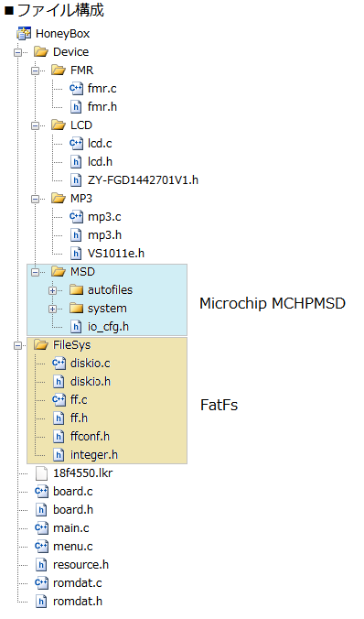Viewport: 364px width, 619px height.
Task: Select the VS1011e.h header icon
Action: pyautogui.click(x=76, y=254)
